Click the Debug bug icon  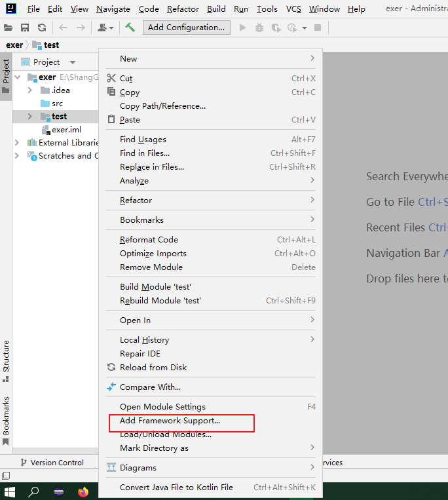[x=259, y=28]
